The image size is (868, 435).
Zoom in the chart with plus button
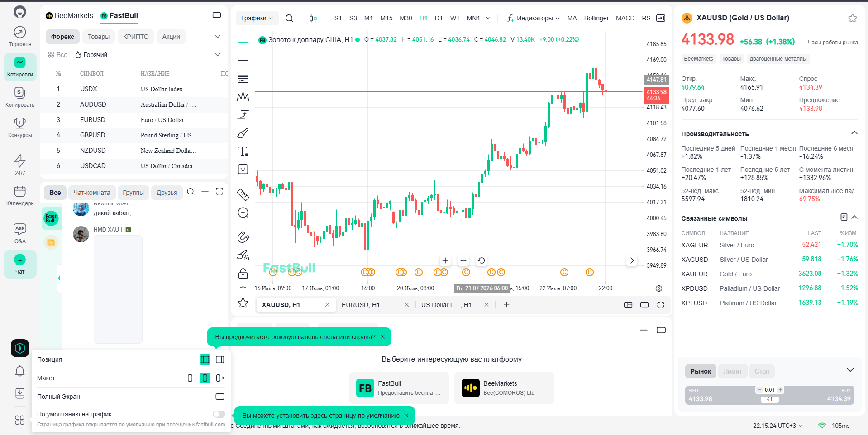pyautogui.click(x=445, y=260)
